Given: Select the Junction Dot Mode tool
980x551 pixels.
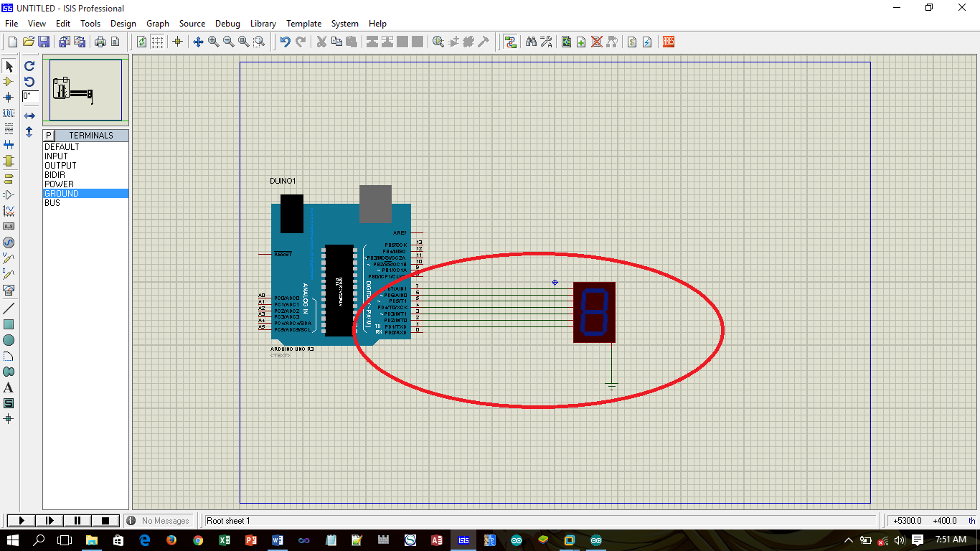Looking at the screenshot, I should (9, 97).
